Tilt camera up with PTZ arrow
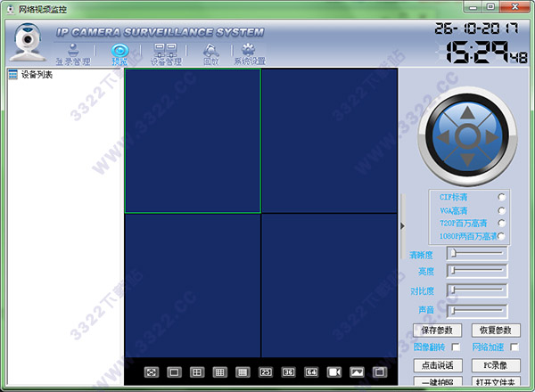The image size is (535, 392). (x=467, y=112)
